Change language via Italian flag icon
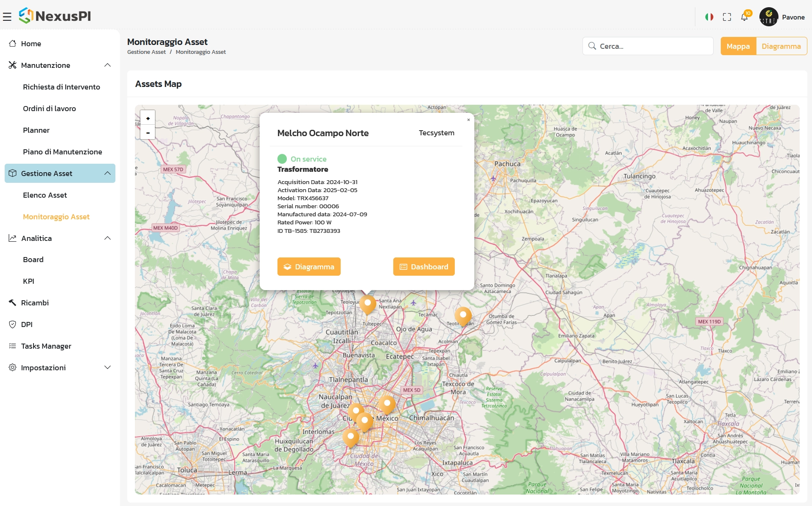Viewport: 812px width, 506px height. (709, 17)
